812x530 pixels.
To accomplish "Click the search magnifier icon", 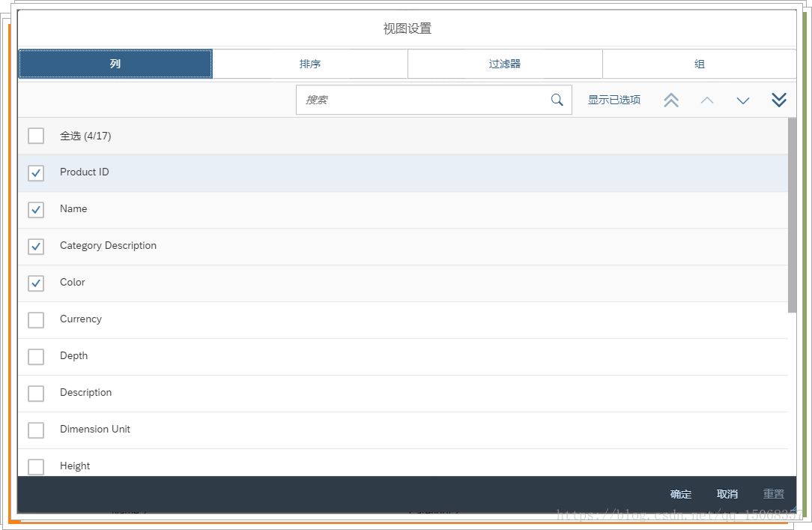I will point(557,100).
